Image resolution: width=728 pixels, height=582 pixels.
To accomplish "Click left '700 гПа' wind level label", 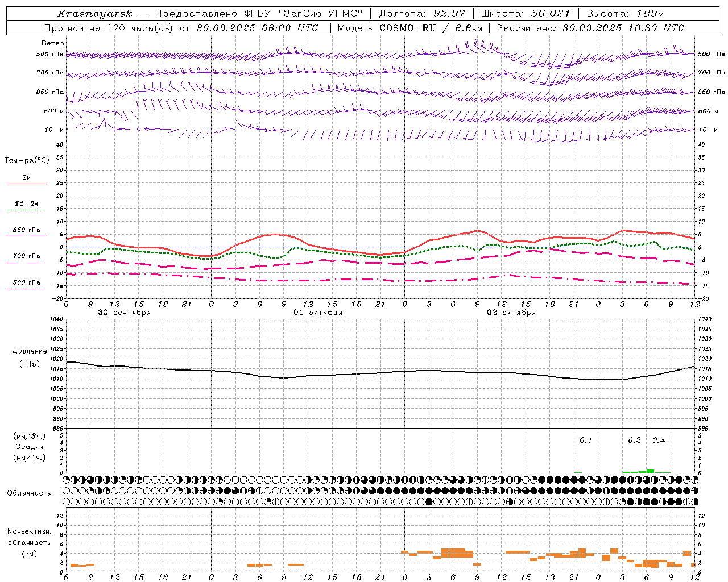I will pos(49,73).
